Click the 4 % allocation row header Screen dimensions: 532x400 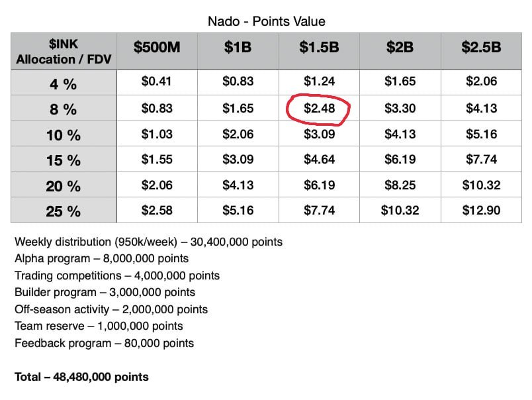(64, 84)
